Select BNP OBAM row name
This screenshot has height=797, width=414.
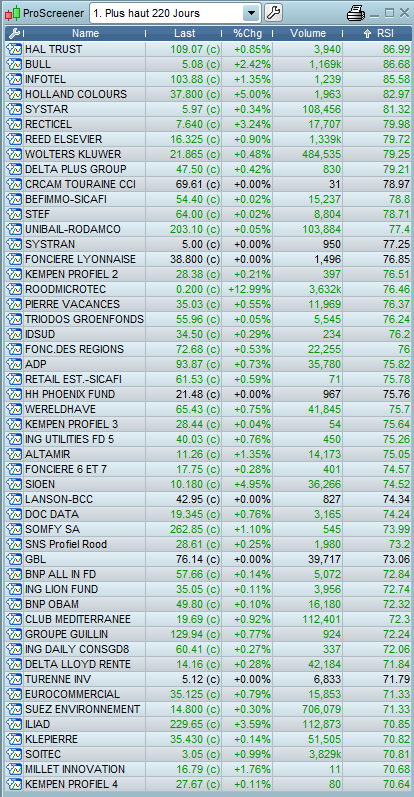(x=51, y=604)
